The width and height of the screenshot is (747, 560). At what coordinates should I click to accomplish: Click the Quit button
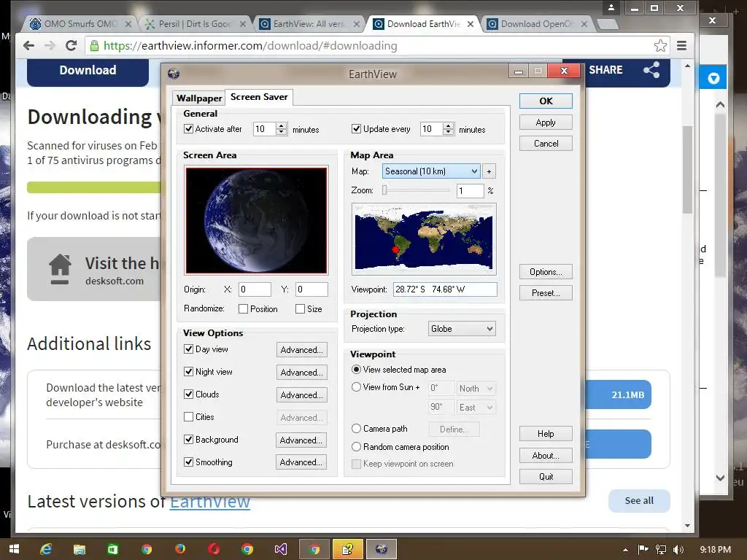[x=546, y=477]
